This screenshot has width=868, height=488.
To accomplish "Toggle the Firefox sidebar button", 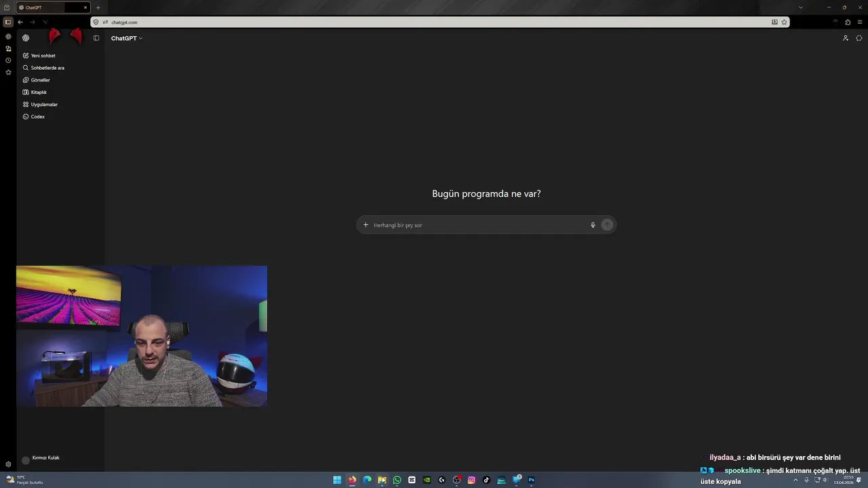I will pos(8,22).
